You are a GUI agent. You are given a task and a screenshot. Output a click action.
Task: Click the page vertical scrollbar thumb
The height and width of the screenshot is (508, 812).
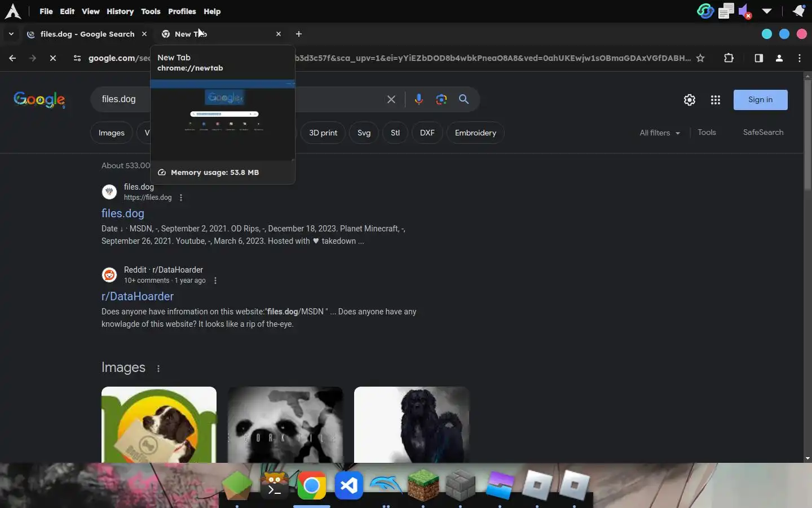click(807, 135)
